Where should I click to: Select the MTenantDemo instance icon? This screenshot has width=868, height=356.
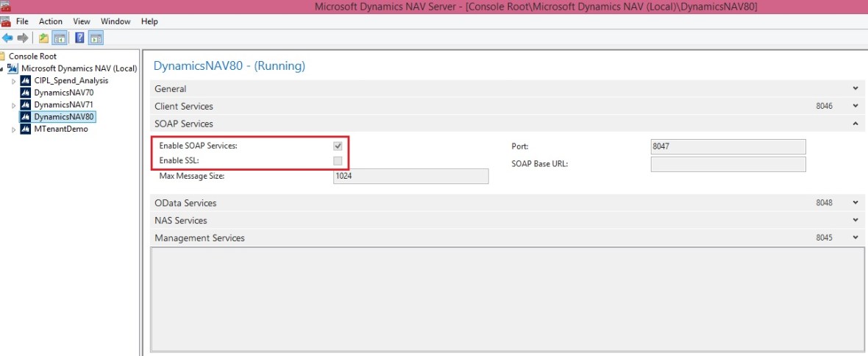point(25,129)
